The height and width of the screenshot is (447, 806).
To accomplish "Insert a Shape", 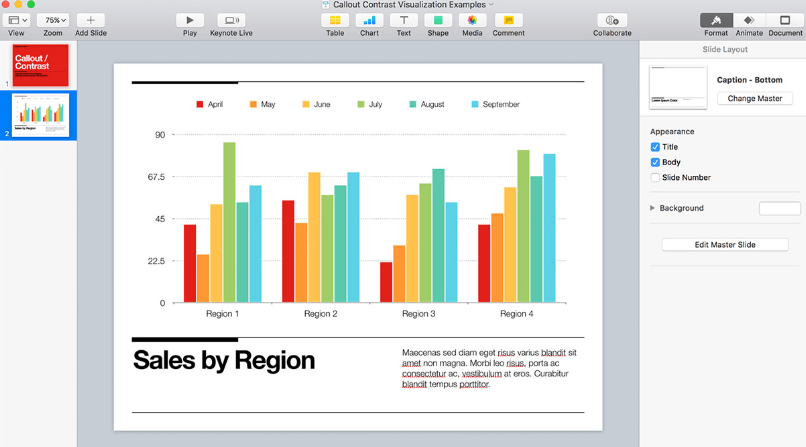I will coord(438,20).
